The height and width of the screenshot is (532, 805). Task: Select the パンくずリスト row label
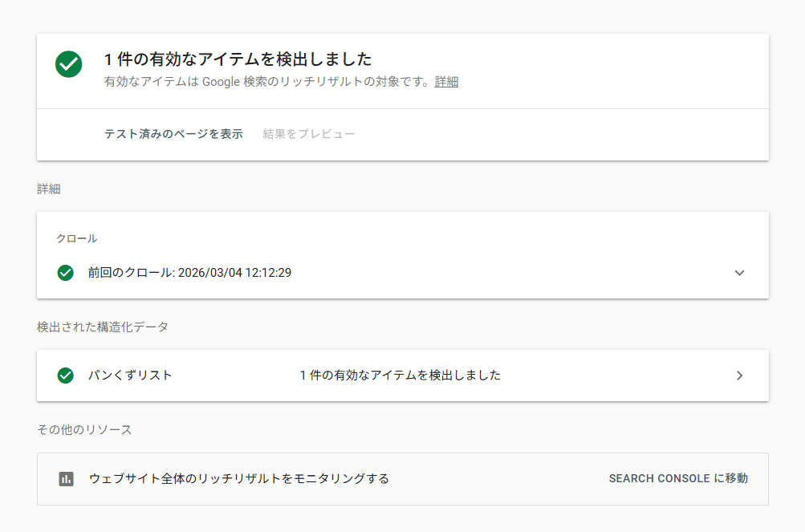[x=130, y=376]
